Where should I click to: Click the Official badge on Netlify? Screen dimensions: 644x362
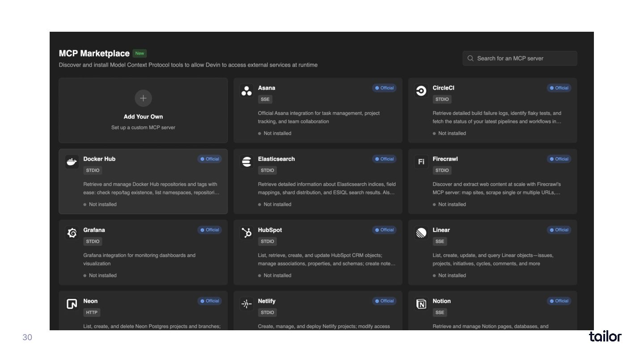pyautogui.click(x=384, y=301)
